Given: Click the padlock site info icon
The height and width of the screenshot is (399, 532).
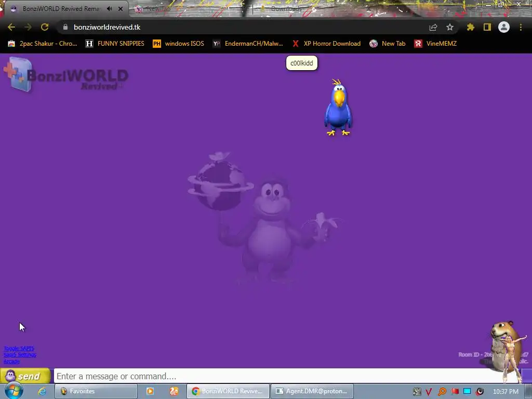Looking at the screenshot, I should 65,27.
